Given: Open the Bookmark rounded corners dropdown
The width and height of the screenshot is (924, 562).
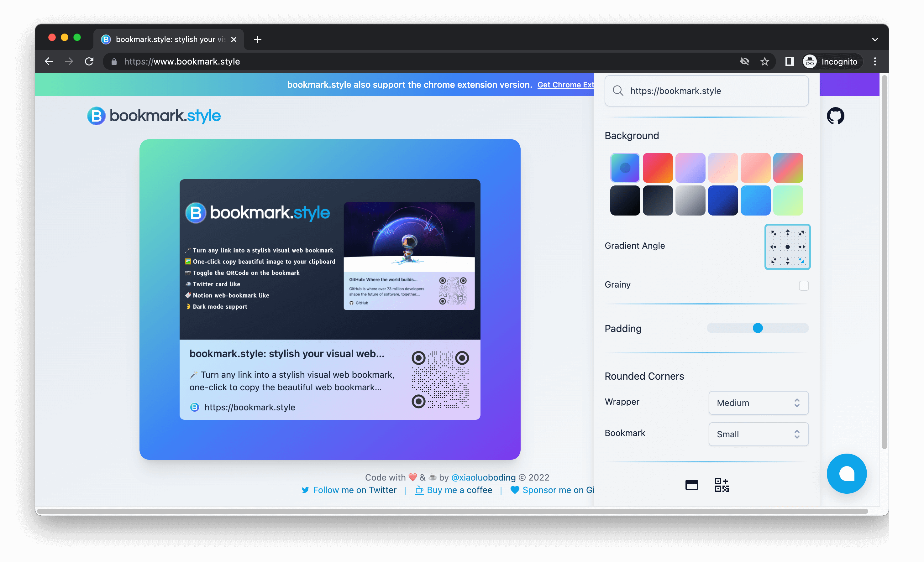Looking at the screenshot, I should coord(758,434).
